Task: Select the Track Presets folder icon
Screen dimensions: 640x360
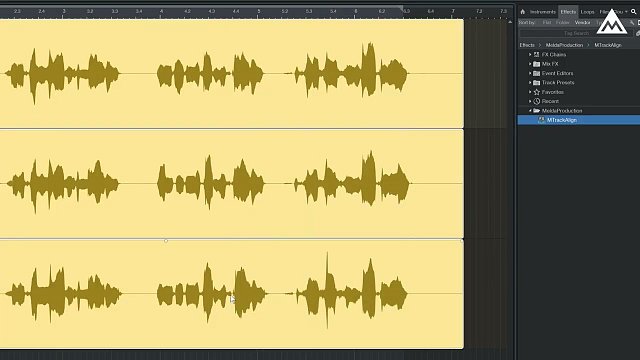Action: [537, 83]
